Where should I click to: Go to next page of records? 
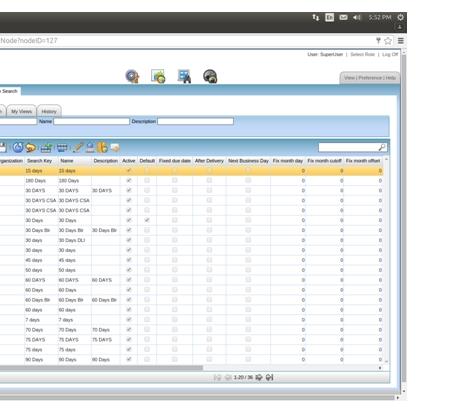(259, 377)
